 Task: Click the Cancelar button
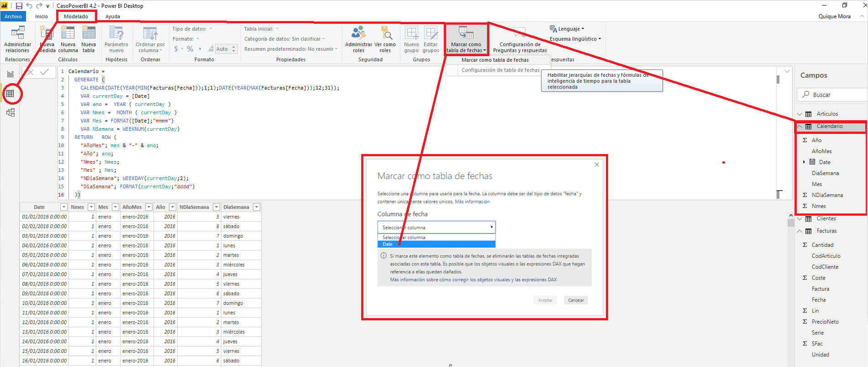coord(576,300)
